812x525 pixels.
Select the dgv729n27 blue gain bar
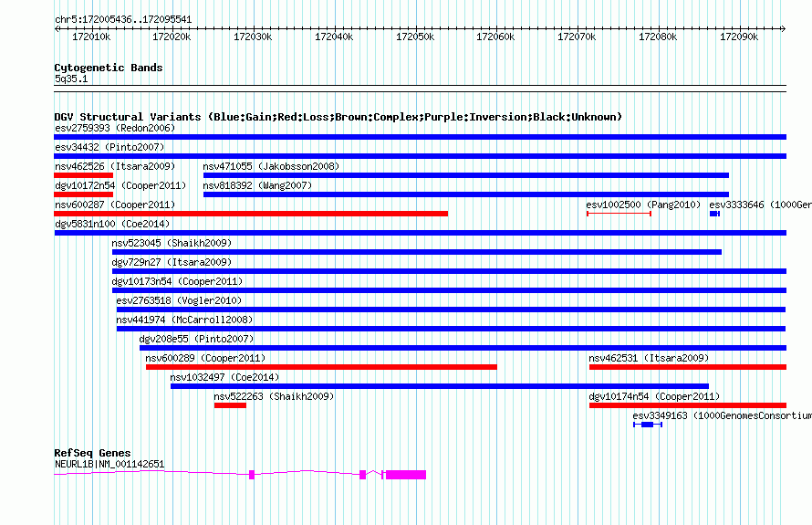tap(450, 271)
